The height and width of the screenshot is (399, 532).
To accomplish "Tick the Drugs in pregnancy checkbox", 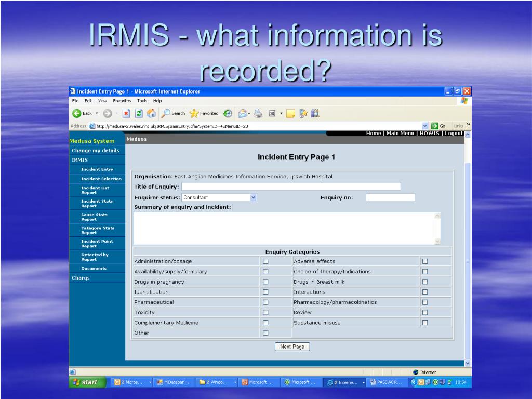I will [265, 282].
